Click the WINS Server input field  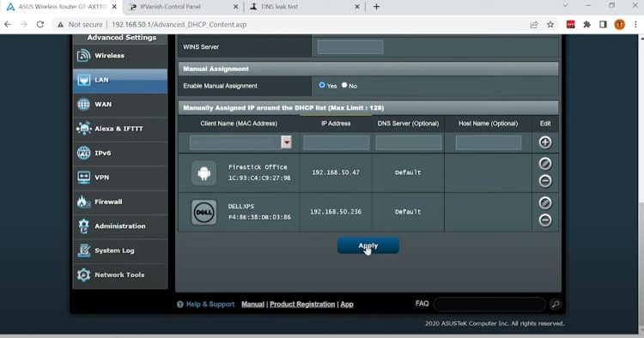(x=350, y=47)
